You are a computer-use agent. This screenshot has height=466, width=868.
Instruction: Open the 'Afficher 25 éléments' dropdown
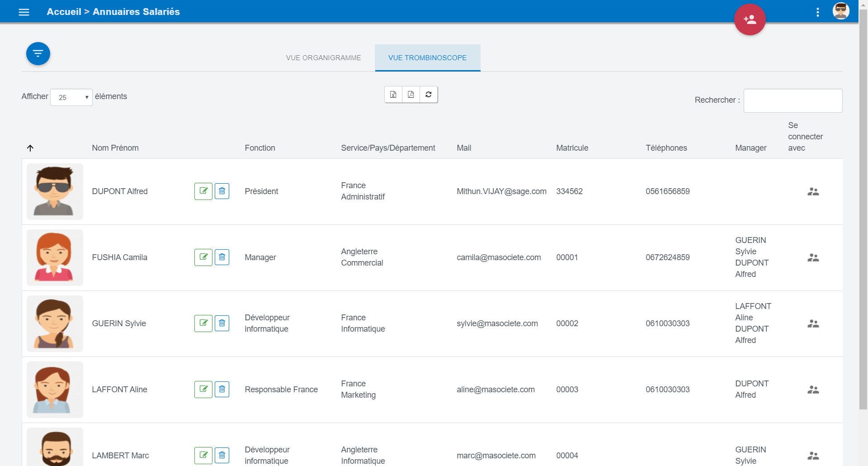(x=71, y=97)
